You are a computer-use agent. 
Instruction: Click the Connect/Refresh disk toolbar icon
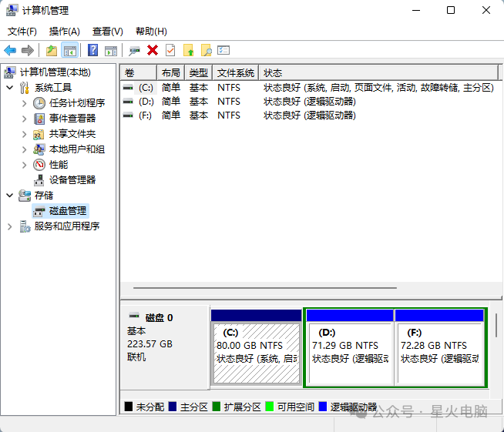[x=134, y=50]
